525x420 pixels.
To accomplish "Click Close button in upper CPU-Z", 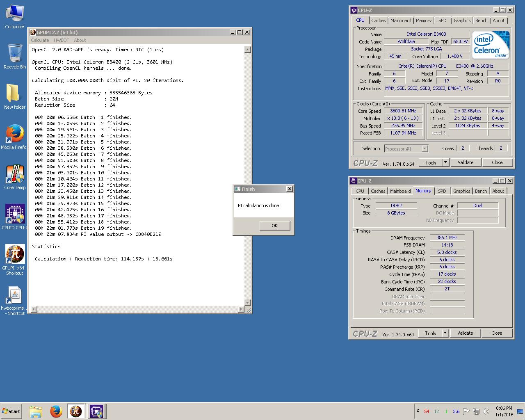I will coord(497,162).
